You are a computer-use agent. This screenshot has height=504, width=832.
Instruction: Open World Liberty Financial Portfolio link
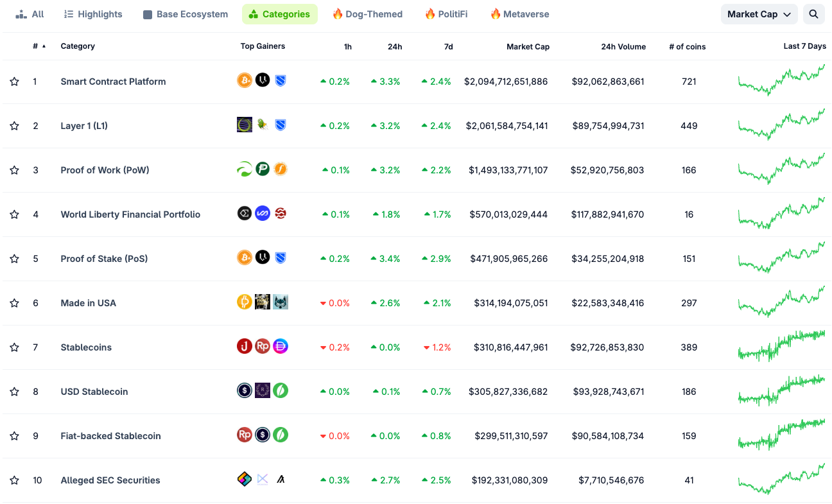(x=130, y=214)
